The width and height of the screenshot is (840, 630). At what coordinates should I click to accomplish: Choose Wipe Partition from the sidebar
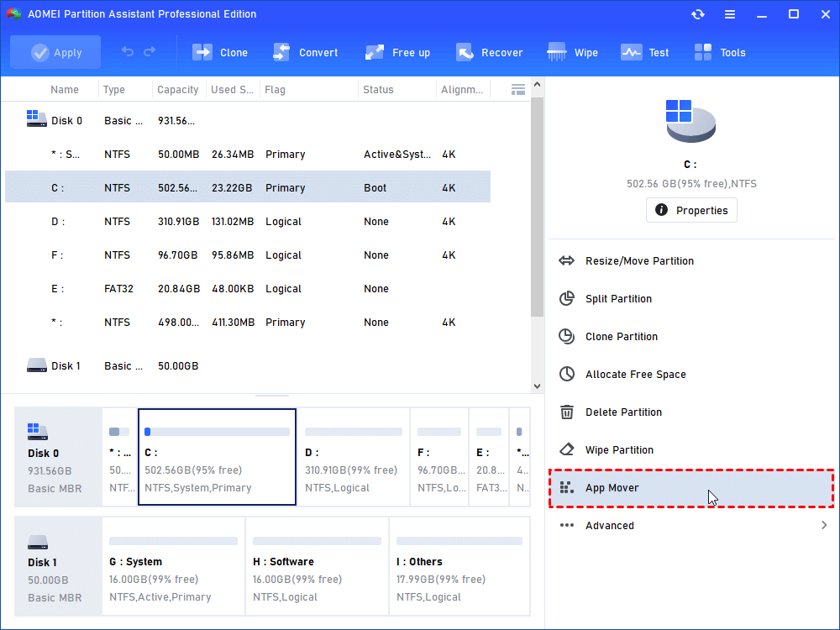(618, 449)
